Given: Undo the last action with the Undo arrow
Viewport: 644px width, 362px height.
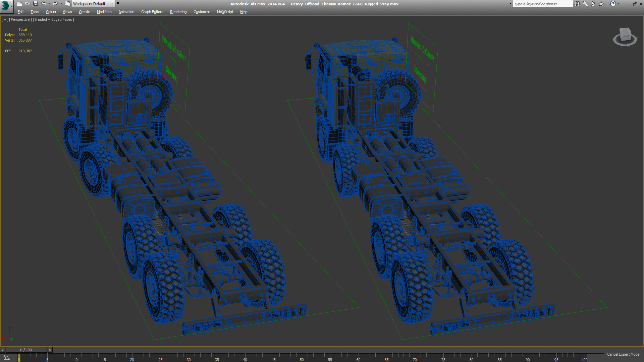Looking at the screenshot, I should click(x=44, y=4).
